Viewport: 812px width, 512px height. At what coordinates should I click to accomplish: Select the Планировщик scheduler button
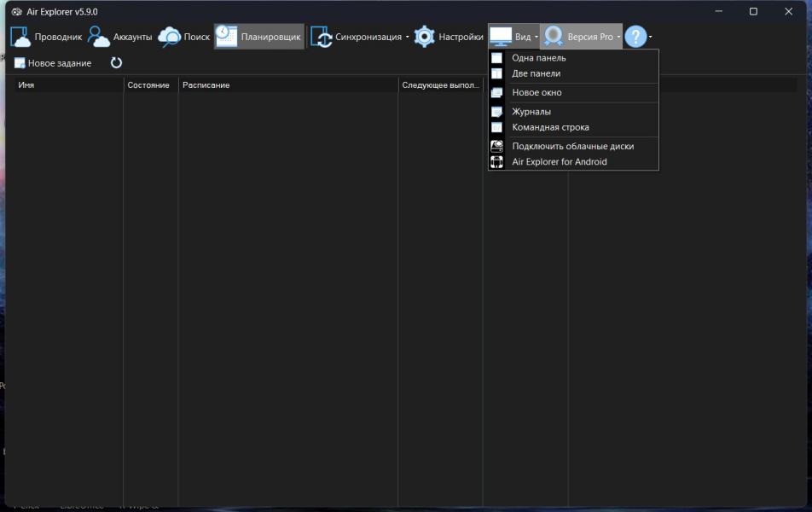click(x=259, y=37)
